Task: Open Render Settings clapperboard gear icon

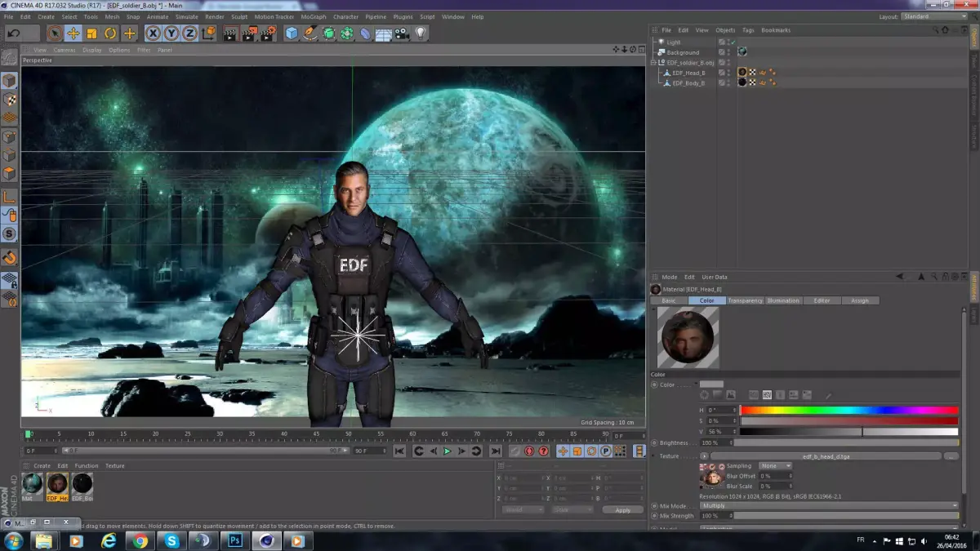Action: (268, 33)
